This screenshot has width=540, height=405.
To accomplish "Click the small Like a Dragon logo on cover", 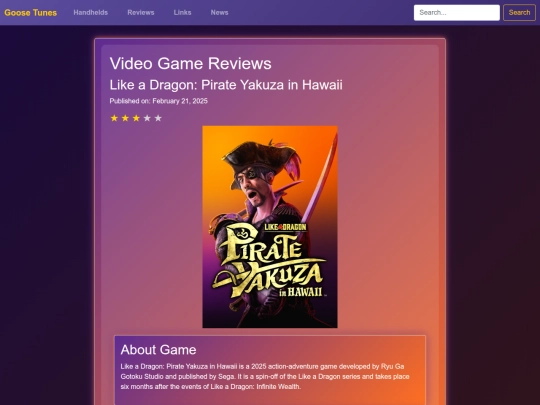I will [x=285, y=227].
